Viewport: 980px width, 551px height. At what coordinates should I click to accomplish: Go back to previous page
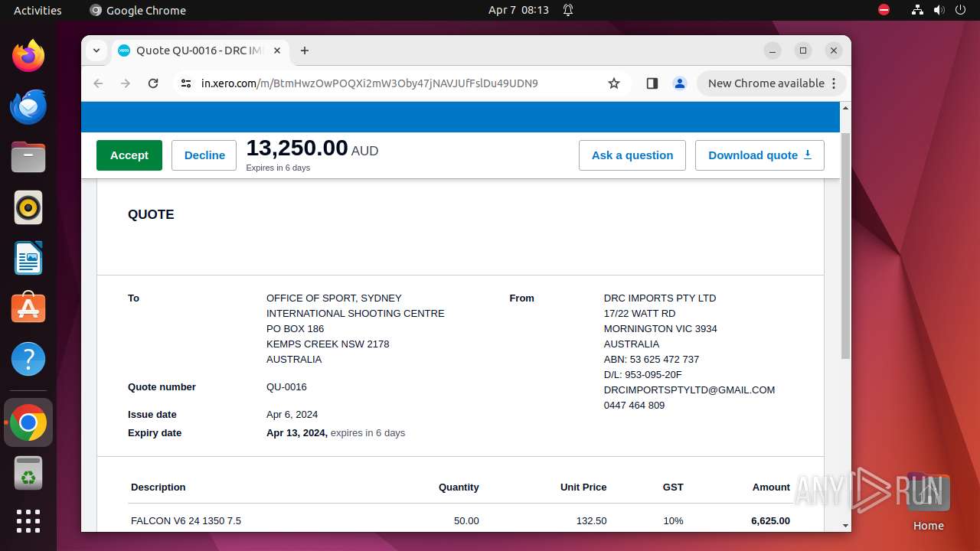pos(98,83)
